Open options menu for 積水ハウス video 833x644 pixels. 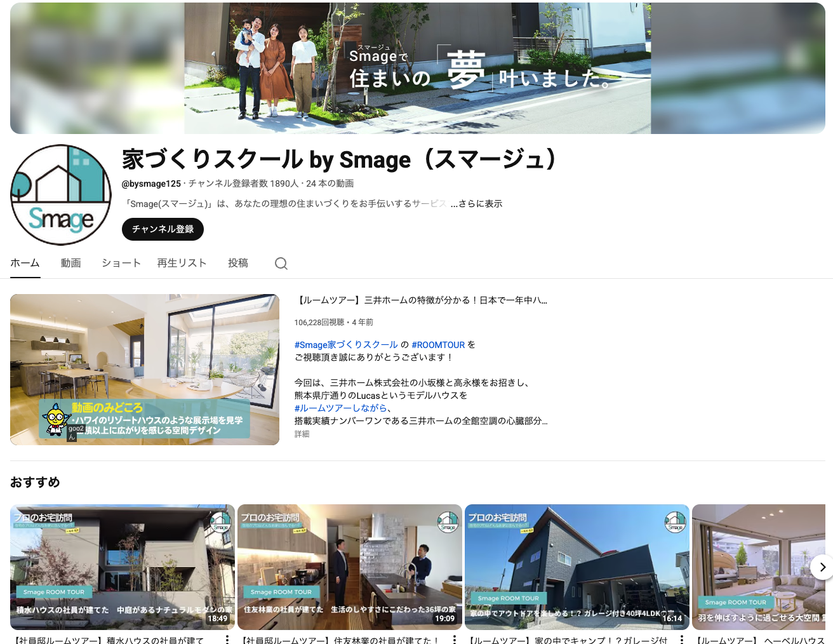(x=227, y=639)
